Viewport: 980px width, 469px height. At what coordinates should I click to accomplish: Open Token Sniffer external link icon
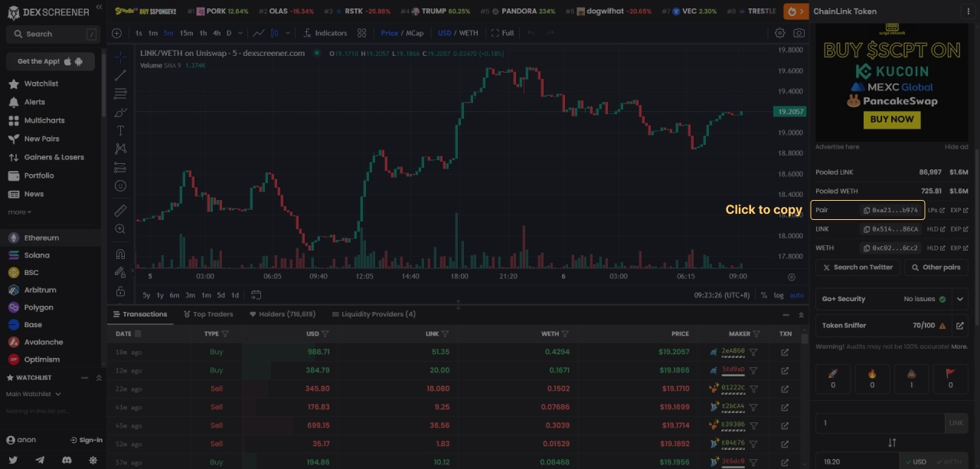(959, 326)
